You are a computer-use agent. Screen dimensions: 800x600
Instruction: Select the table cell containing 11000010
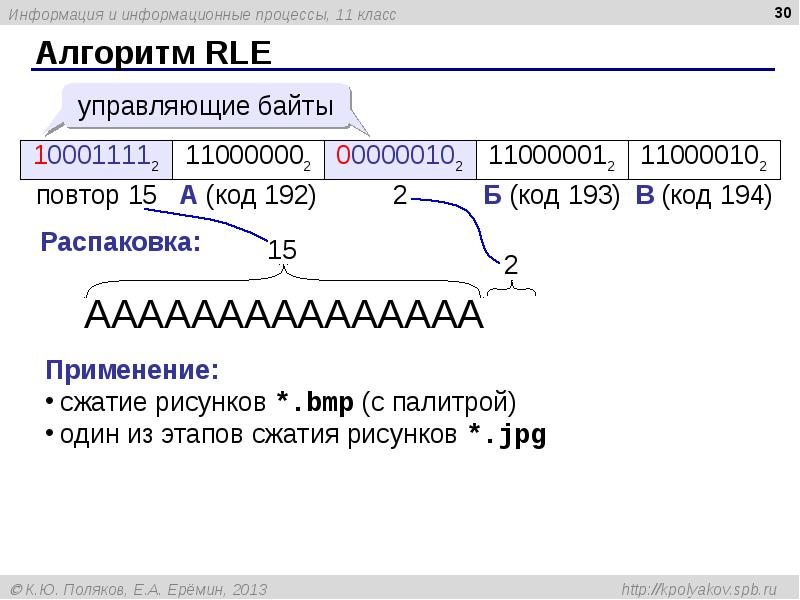tap(704, 160)
